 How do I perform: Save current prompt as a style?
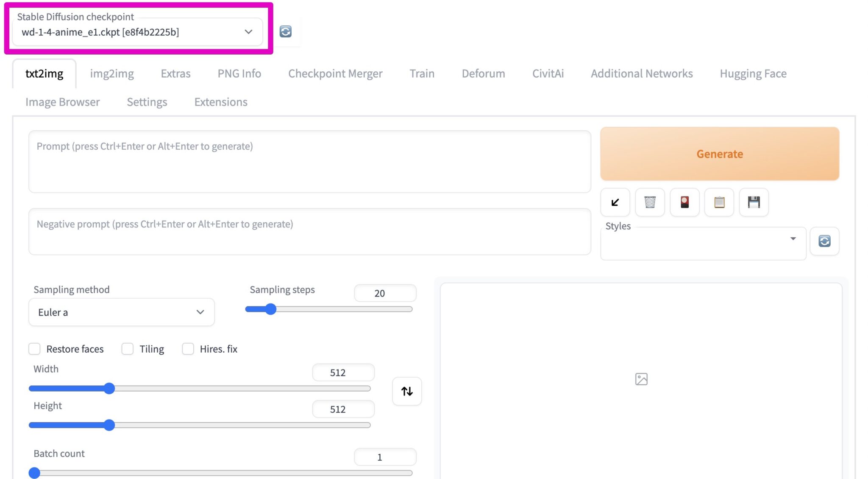754,202
